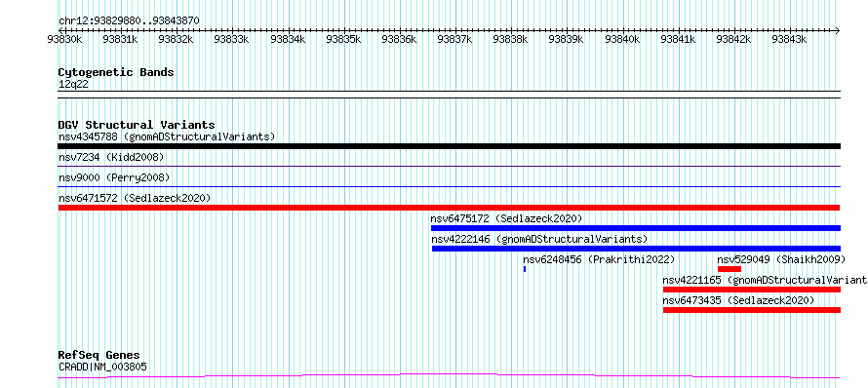Click the chr12:93829880..93843870 region label

(x=129, y=21)
